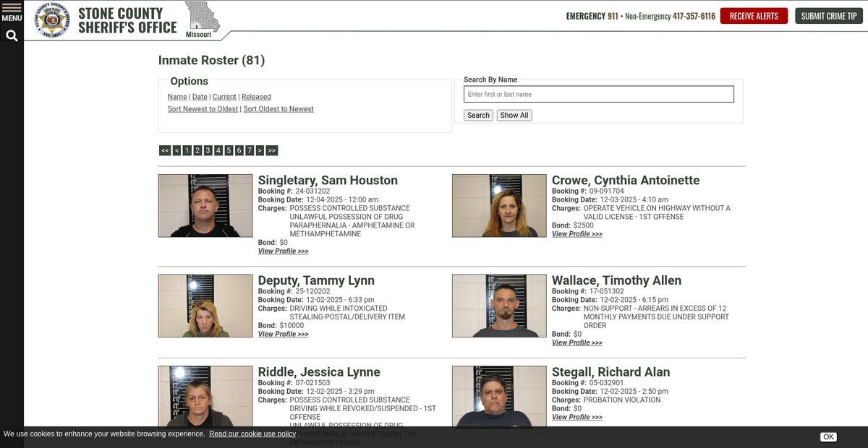Select pagination page 4

point(218,150)
